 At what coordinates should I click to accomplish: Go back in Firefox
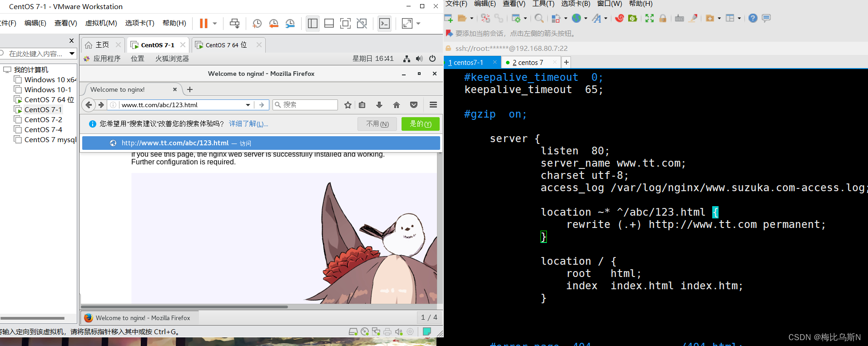89,105
